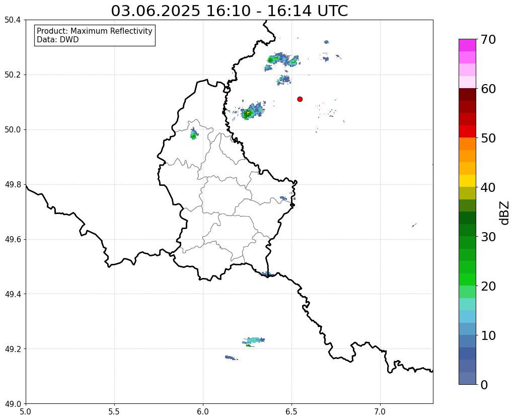This screenshot has height=420, width=515.
Task: Click the plot title date and time
Action: pos(229,11)
